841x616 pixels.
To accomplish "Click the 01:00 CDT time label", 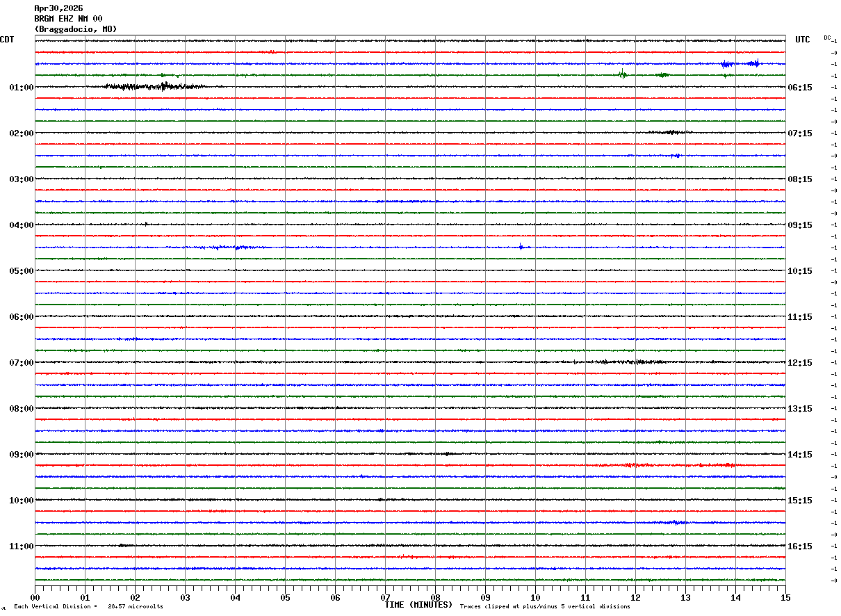I will coord(21,88).
